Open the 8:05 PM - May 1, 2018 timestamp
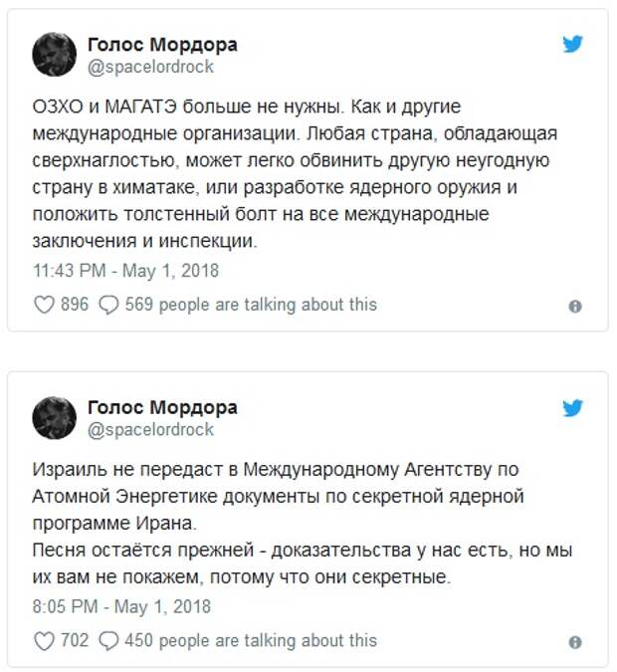This screenshot has height=672, width=617. point(121,607)
